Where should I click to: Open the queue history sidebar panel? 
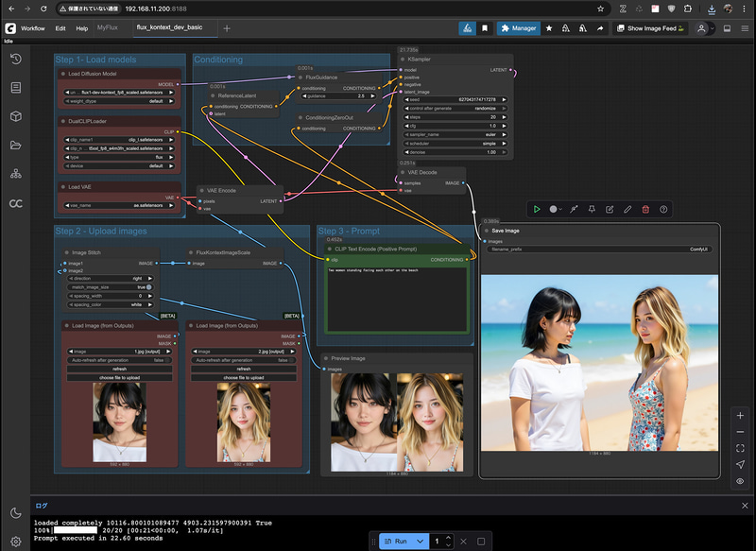[x=15, y=59]
